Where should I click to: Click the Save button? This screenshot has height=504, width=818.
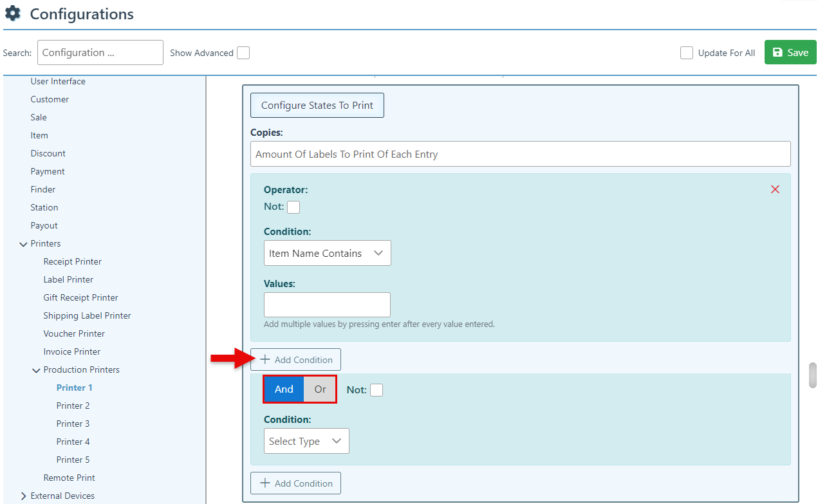point(790,53)
